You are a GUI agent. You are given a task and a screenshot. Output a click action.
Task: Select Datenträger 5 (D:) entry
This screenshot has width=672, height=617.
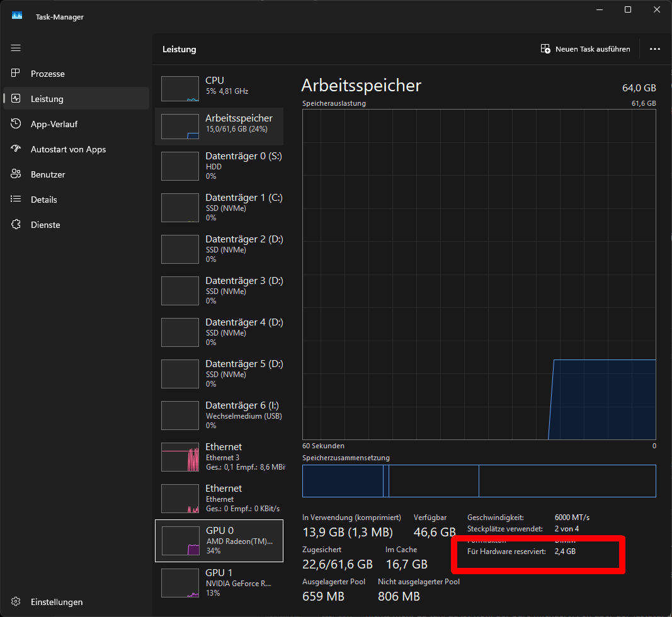219,373
